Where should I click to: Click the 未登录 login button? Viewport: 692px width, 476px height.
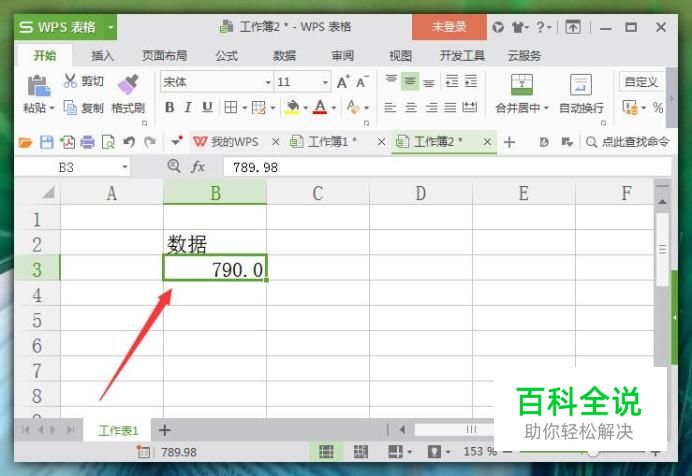449,27
